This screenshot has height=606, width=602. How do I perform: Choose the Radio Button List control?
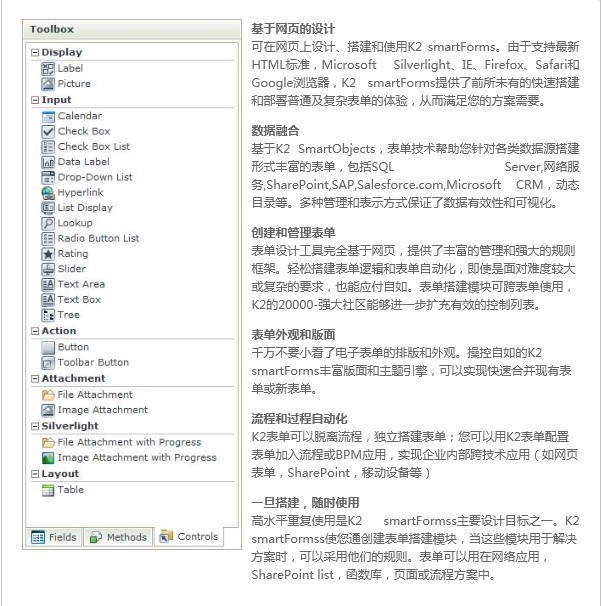click(98, 239)
